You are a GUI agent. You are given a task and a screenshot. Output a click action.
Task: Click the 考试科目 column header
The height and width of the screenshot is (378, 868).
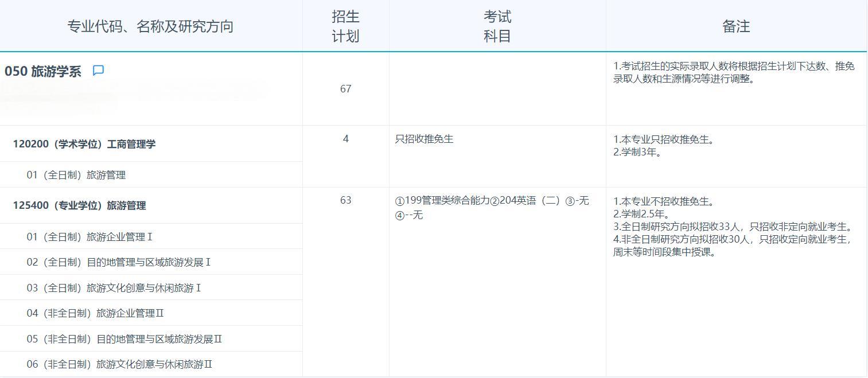[496, 26]
